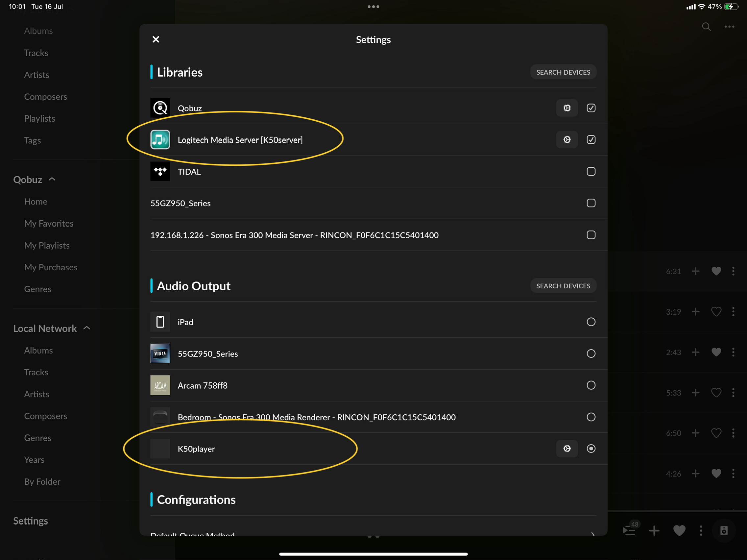Image resolution: width=747 pixels, height=560 pixels.
Task: Select K50player radio button
Action: coord(591,449)
